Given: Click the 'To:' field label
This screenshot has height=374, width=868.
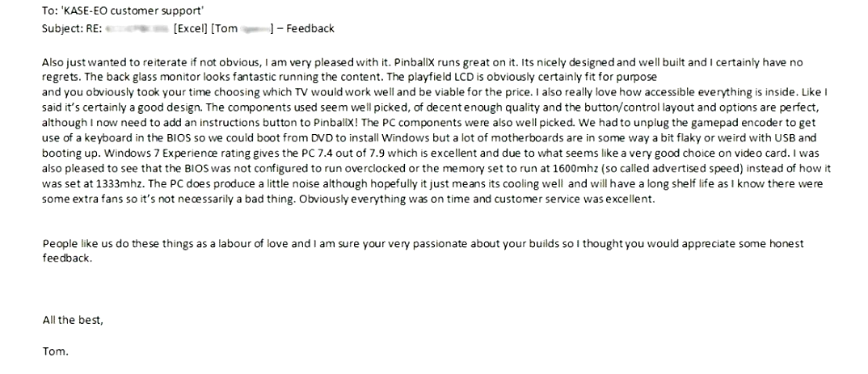Looking at the screenshot, I should tap(50, 11).
